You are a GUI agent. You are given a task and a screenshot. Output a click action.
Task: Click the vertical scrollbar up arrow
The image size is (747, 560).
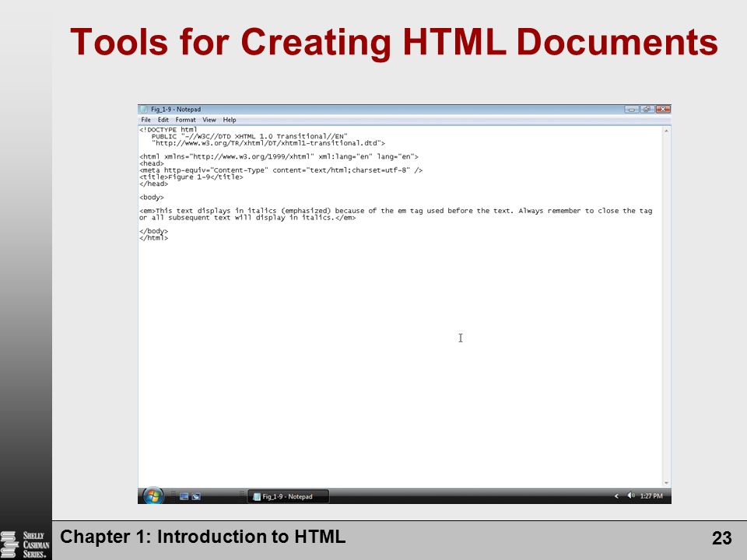[x=667, y=131]
